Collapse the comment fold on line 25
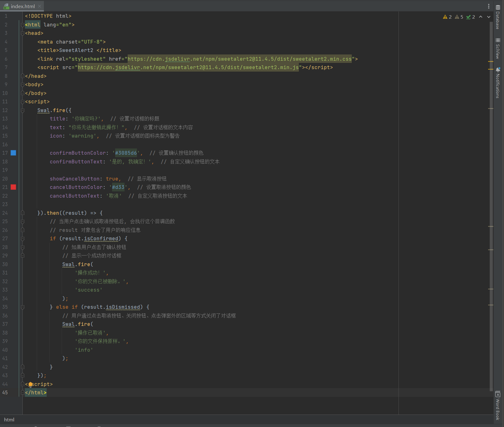This screenshot has height=427, width=504. [x=22, y=222]
